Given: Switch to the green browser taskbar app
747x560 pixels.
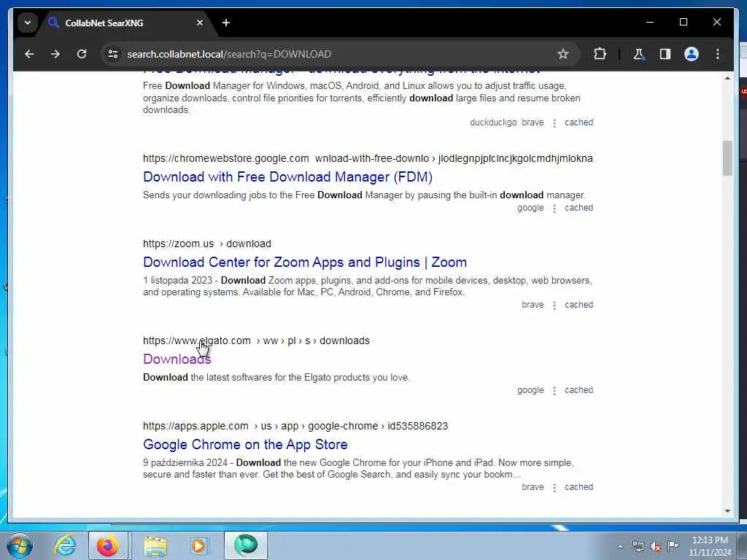Looking at the screenshot, I should [246, 545].
